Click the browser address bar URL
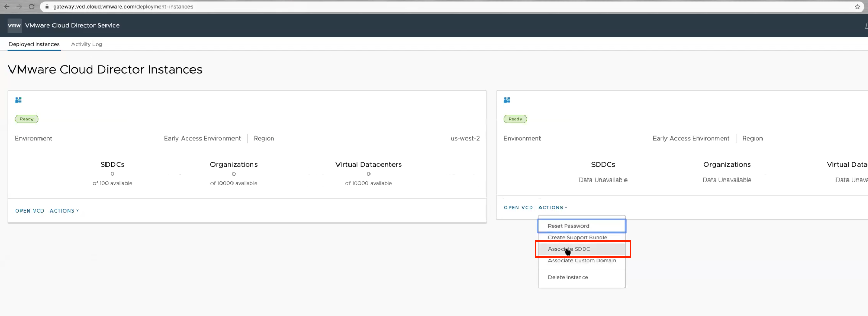The width and height of the screenshot is (868, 316). click(123, 7)
